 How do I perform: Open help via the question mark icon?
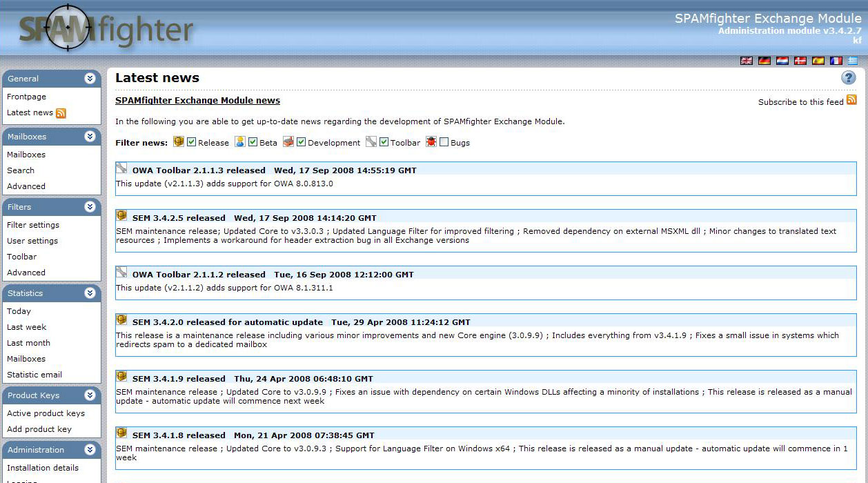pyautogui.click(x=849, y=78)
